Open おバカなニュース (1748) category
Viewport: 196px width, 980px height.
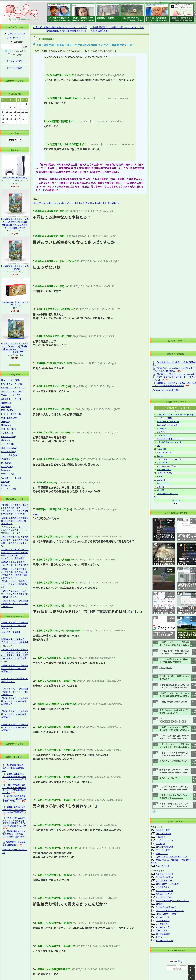(x=12, y=384)
